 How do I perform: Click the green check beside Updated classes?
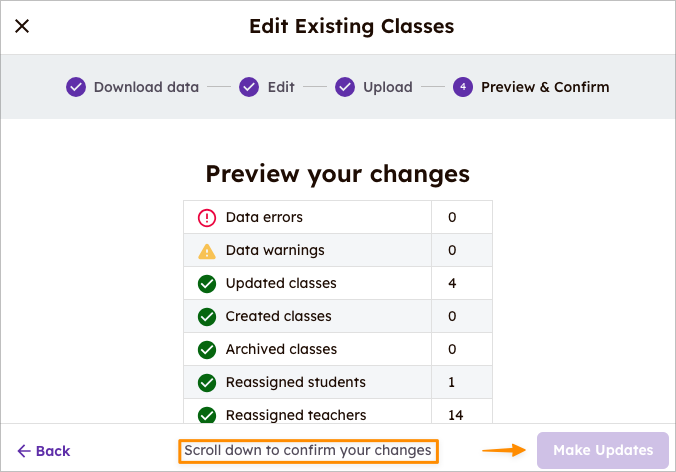tap(207, 284)
